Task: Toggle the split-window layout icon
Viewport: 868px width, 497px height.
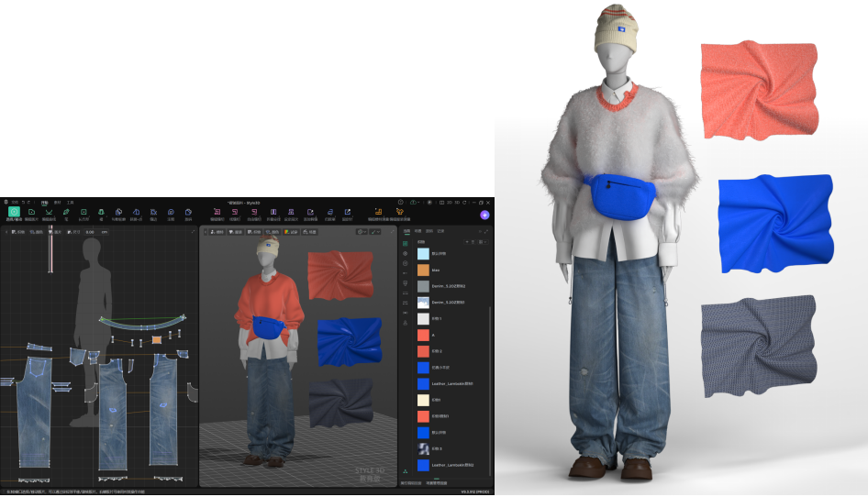Action: click(441, 203)
